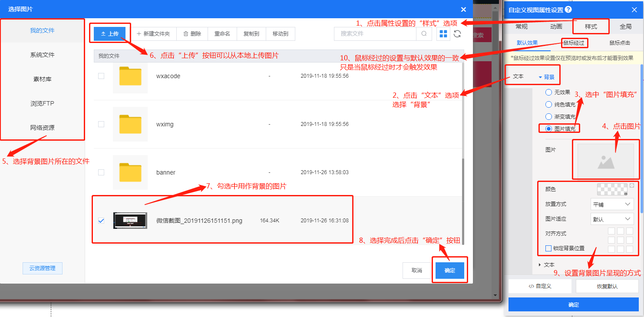Switch to grid view icon

(443, 34)
